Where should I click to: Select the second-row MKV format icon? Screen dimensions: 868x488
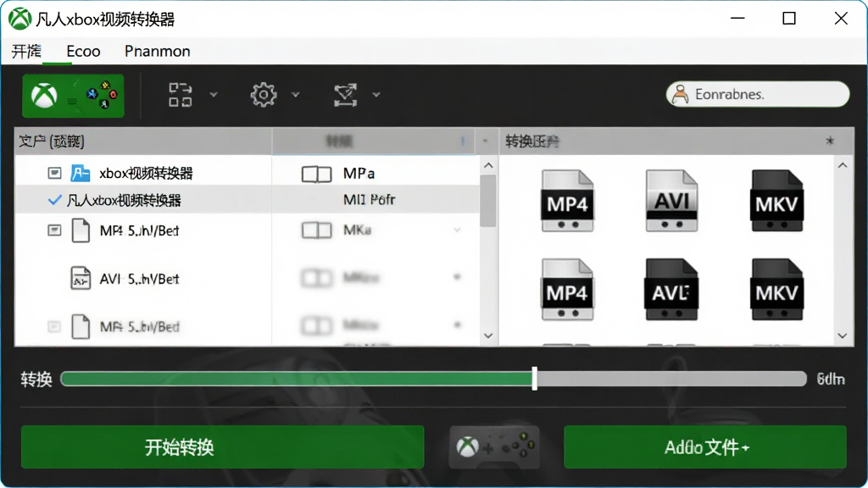776,290
